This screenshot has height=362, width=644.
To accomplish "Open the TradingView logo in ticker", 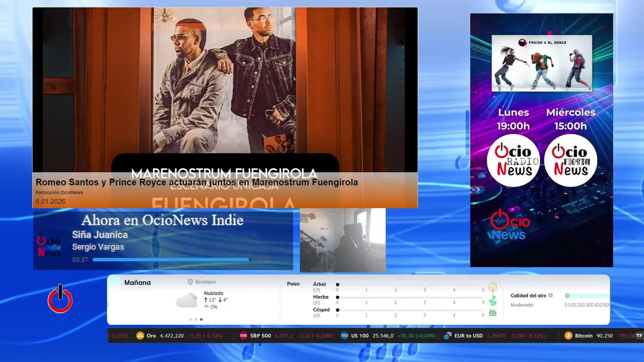I will [639, 336].
